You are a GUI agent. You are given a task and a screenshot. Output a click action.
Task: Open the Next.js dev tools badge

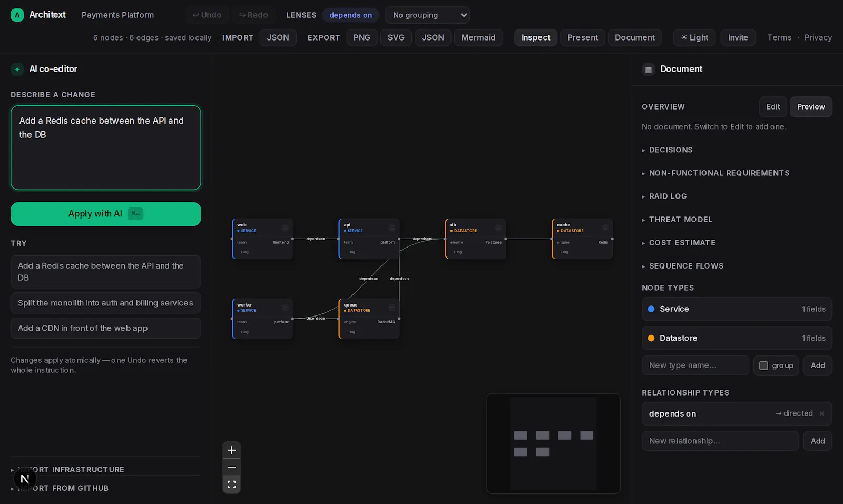coord(25,479)
